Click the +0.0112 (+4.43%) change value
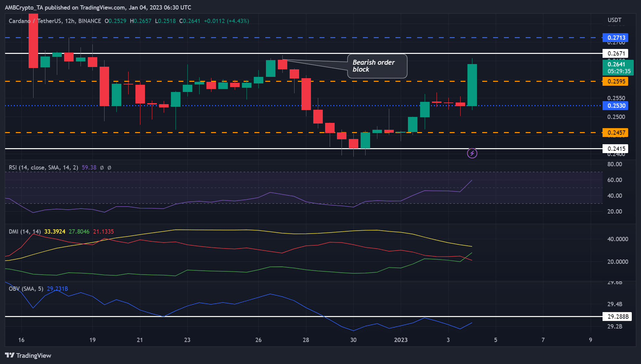Screen dimensions: 641x364 226,21
